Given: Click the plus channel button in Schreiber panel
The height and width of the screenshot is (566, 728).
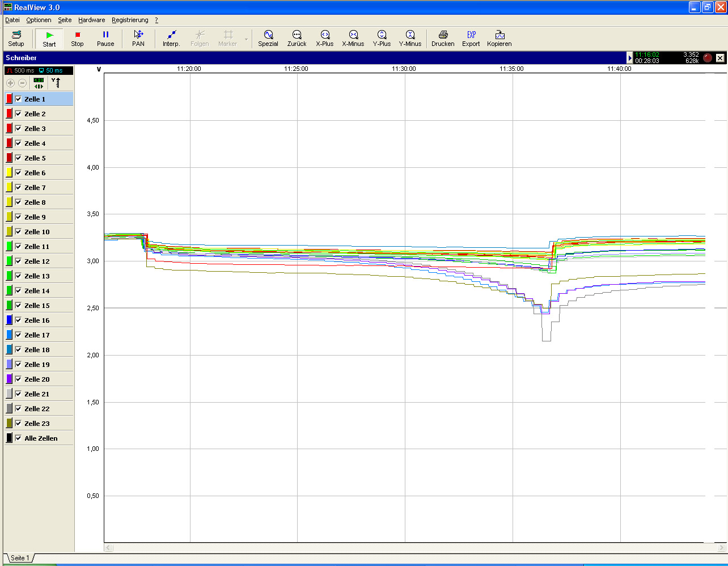Looking at the screenshot, I should point(11,83).
